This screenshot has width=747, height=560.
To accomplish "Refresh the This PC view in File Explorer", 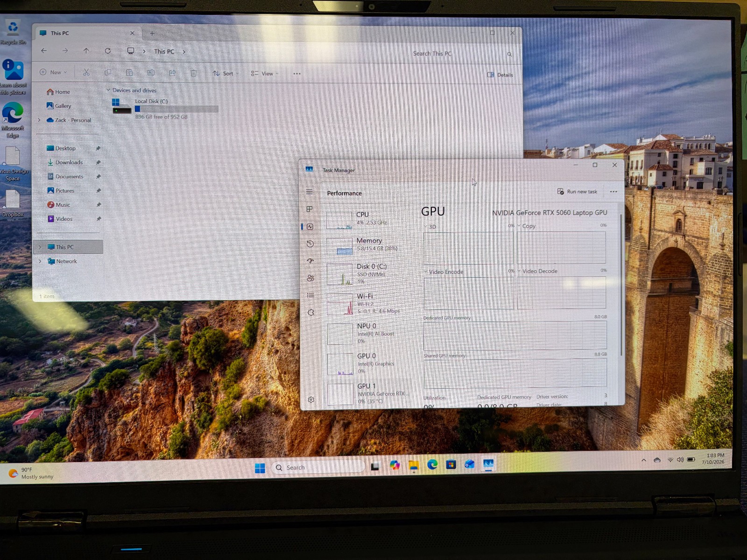I will [x=108, y=51].
